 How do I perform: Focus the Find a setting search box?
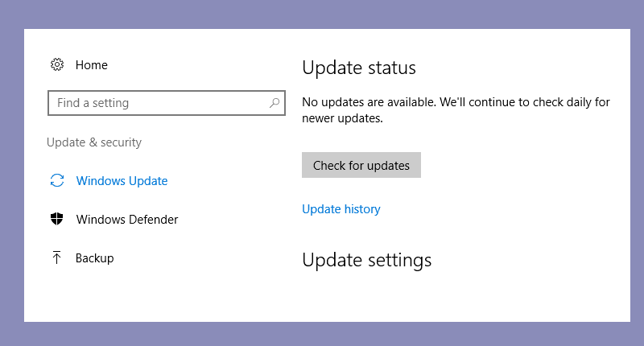click(x=167, y=103)
